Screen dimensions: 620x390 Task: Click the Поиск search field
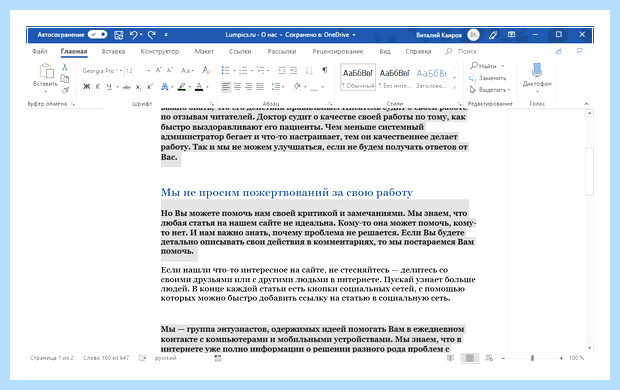[461, 51]
